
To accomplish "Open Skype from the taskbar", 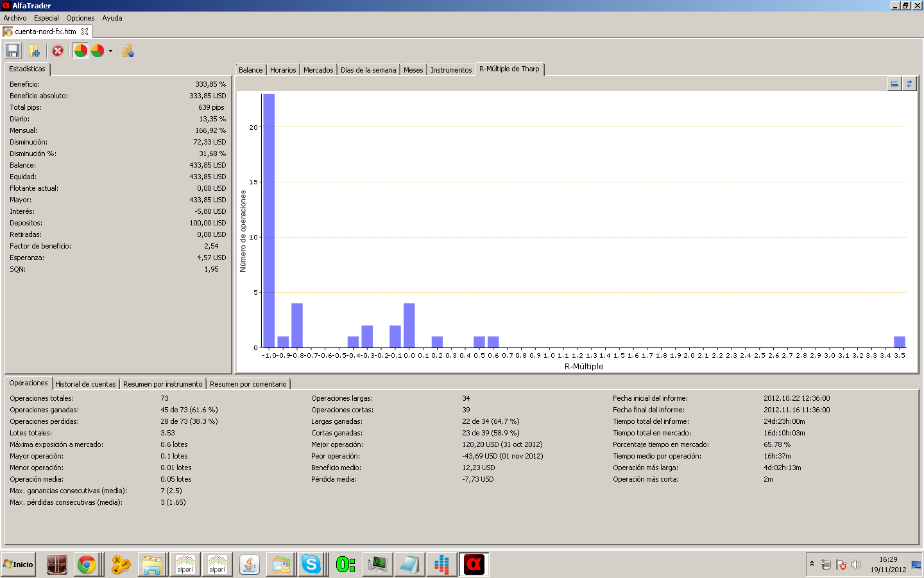I will coord(311,565).
